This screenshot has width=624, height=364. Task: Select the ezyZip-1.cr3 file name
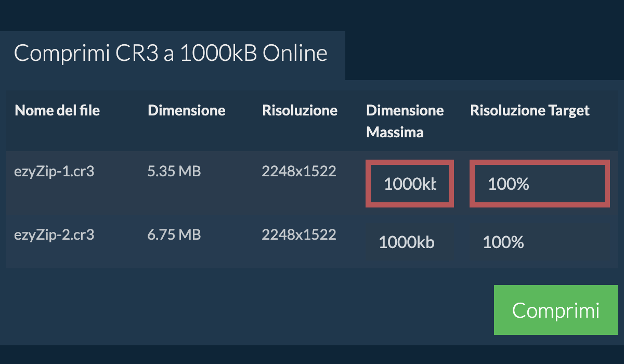click(54, 171)
